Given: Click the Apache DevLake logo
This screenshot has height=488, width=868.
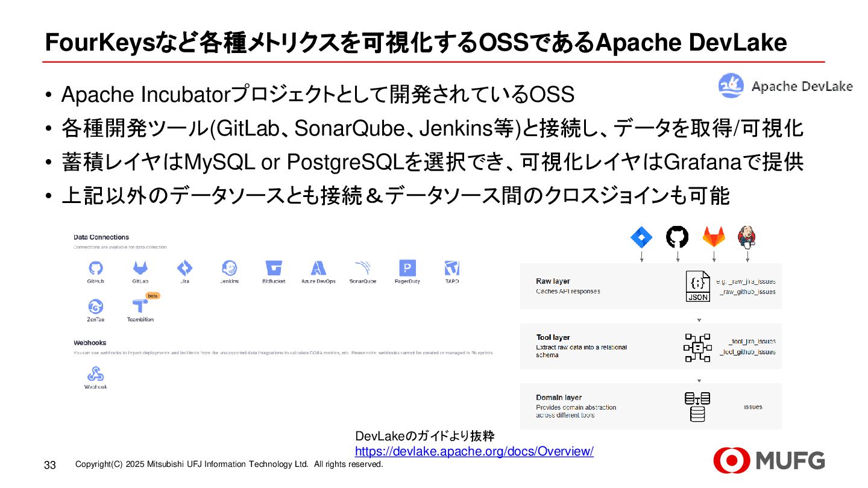Looking at the screenshot, I should coord(785,86).
